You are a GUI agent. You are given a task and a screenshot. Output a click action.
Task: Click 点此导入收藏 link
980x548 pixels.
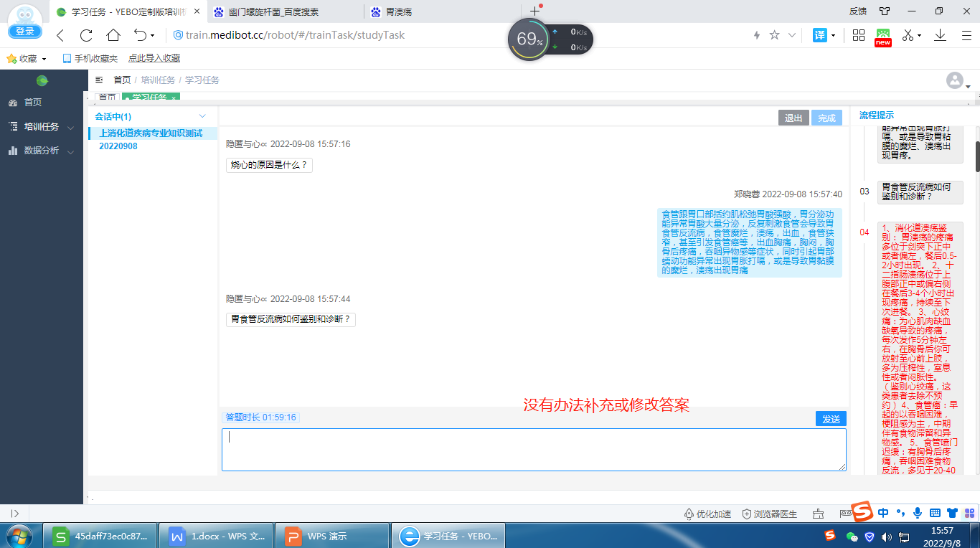click(154, 58)
